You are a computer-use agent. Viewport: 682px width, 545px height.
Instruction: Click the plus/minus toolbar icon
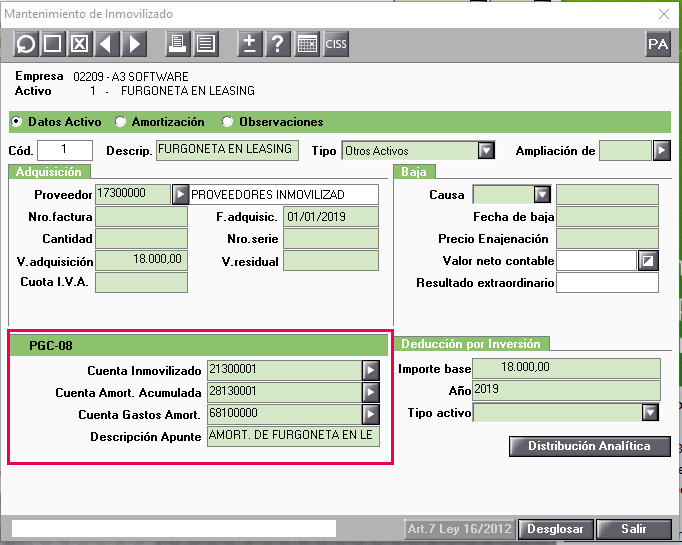click(250, 44)
